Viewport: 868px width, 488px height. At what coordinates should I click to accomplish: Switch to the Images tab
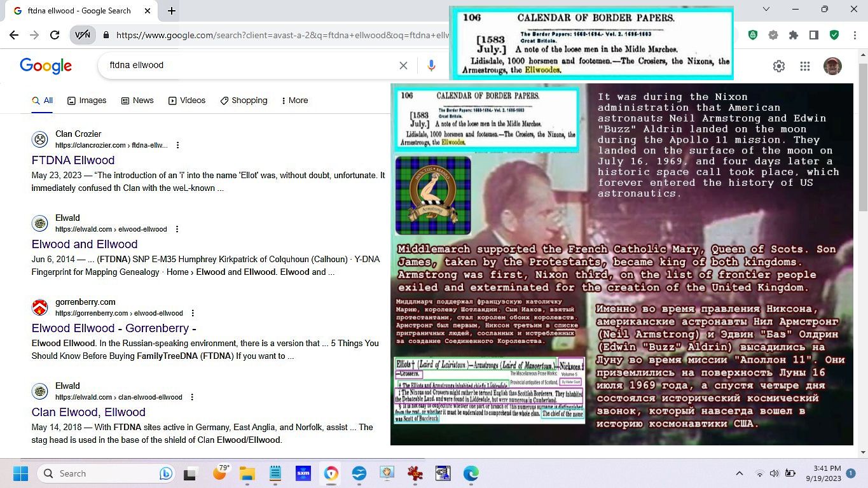[87, 101]
